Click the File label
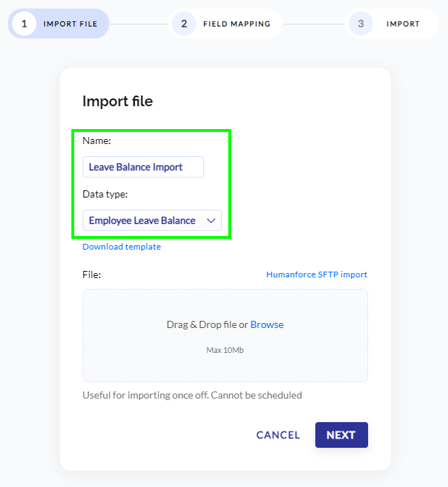 (91, 275)
